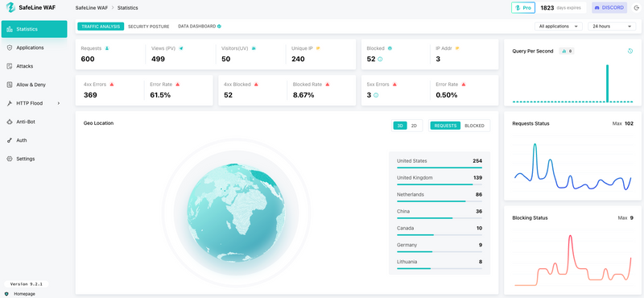Viewport: 644px width, 298px height.
Task: Click the Query Per Second refresh icon
Action: (x=630, y=52)
